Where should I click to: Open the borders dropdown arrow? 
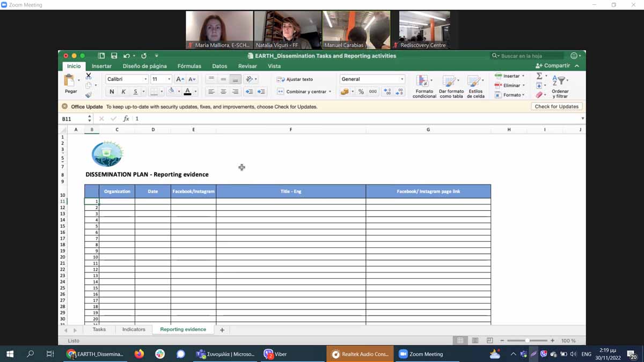point(162,92)
